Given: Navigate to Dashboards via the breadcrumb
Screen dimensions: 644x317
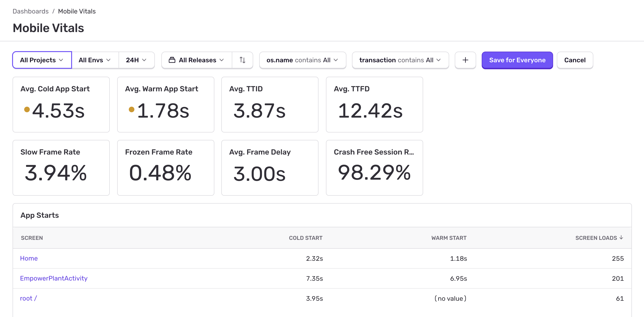Looking at the screenshot, I should [30, 11].
